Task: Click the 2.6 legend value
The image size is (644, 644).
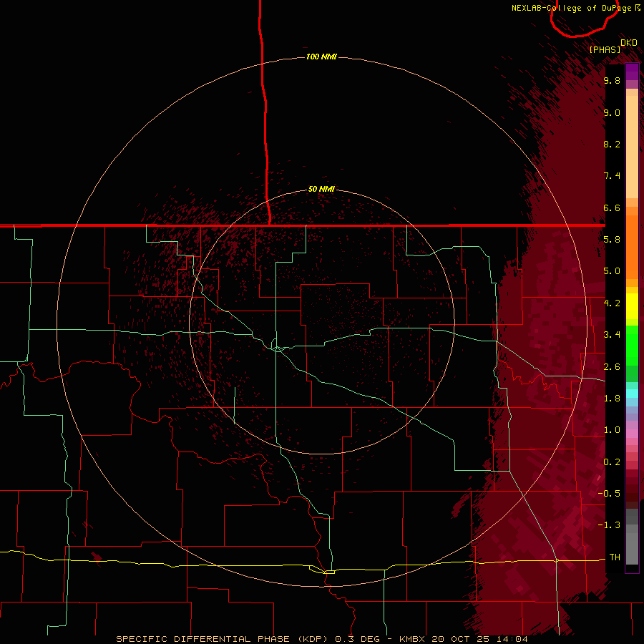Action: pos(612,367)
